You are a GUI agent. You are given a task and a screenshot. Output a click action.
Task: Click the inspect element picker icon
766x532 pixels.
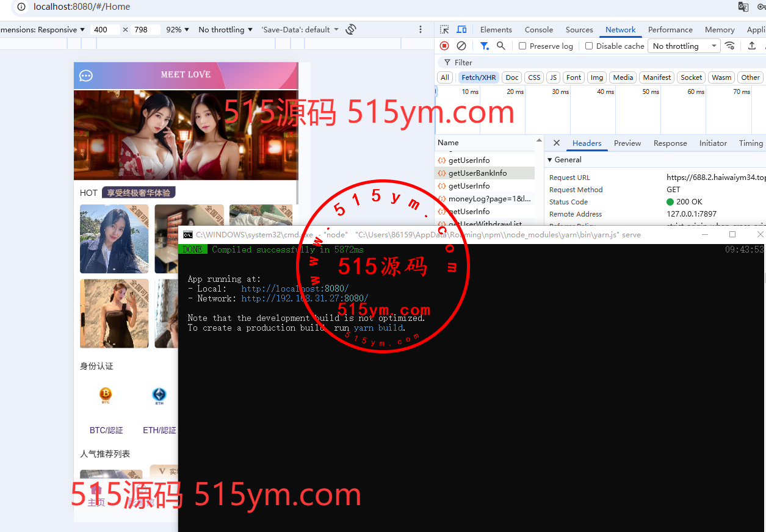[x=444, y=29]
